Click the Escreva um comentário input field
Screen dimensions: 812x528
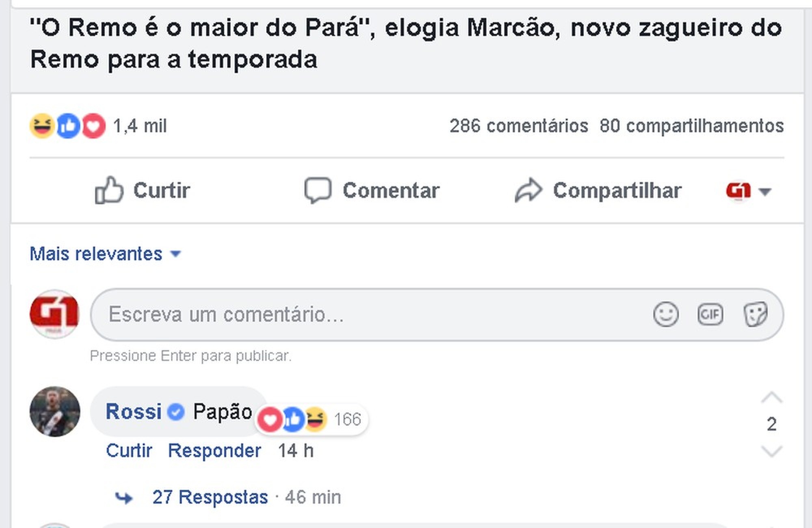[365, 314]
